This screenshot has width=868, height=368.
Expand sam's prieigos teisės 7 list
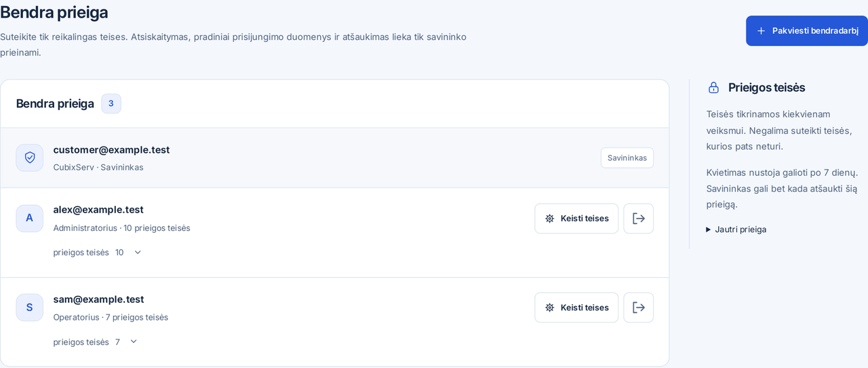point(96,342)
